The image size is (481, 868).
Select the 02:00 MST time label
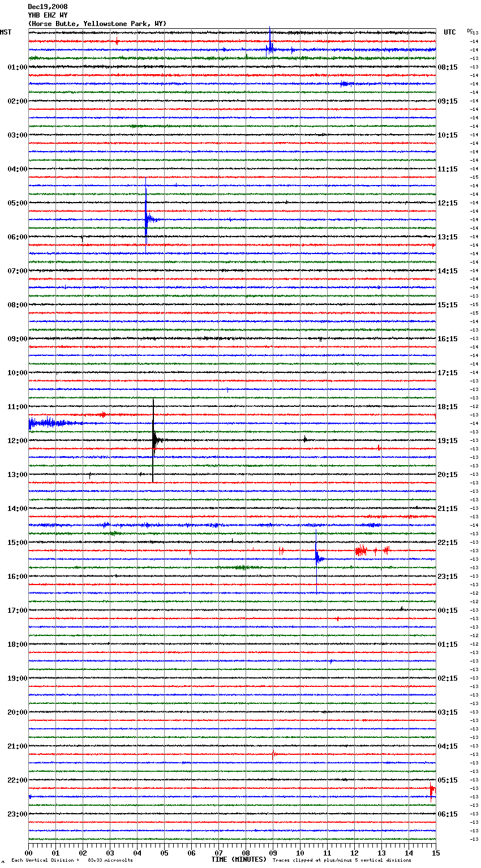tap(18, 101)
